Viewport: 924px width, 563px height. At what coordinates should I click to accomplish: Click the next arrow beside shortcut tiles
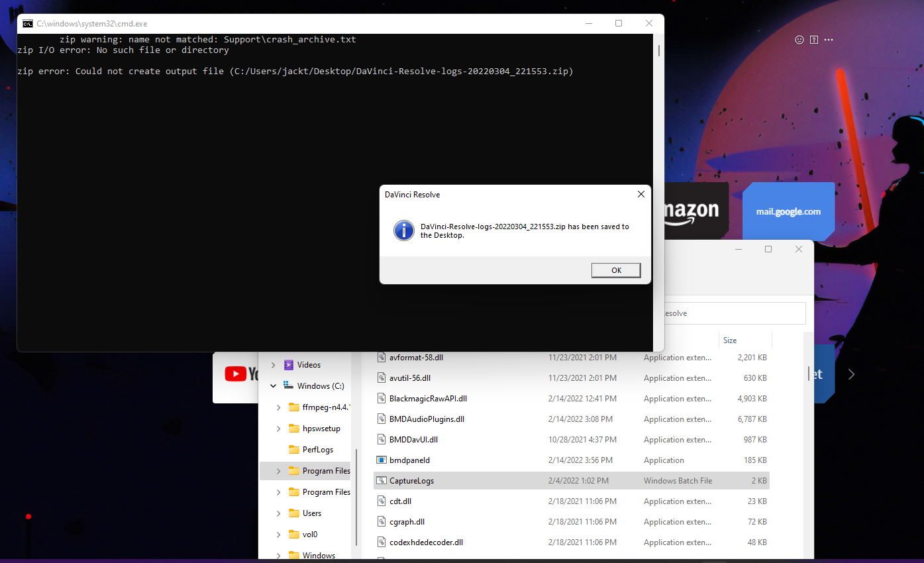pyautogui.click(x=852, y=374)
